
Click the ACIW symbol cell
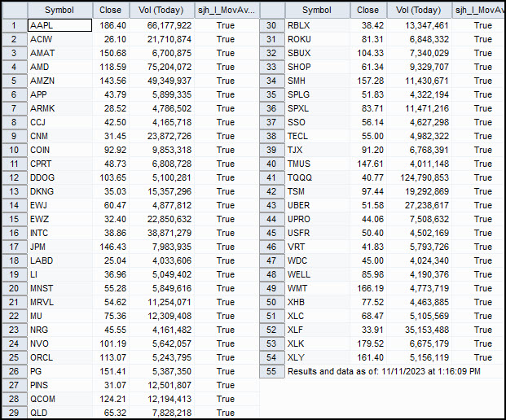tap(60, 39)
